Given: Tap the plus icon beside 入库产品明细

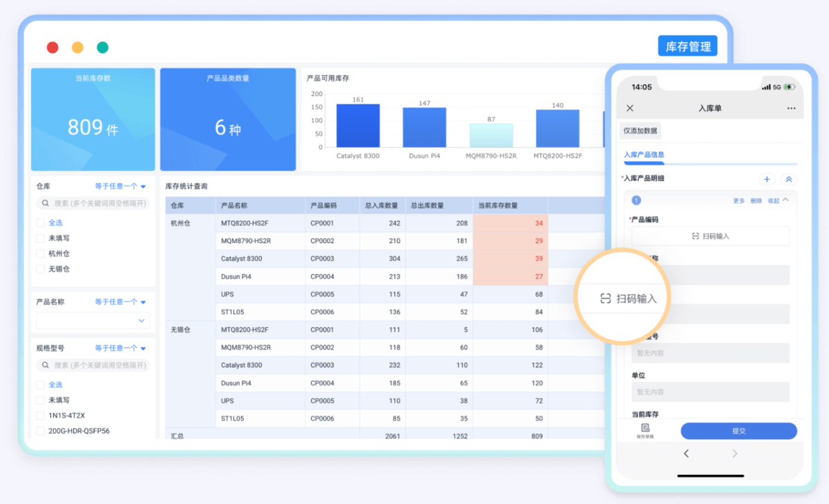Looking at the screenshot, I should coord(767,180).
